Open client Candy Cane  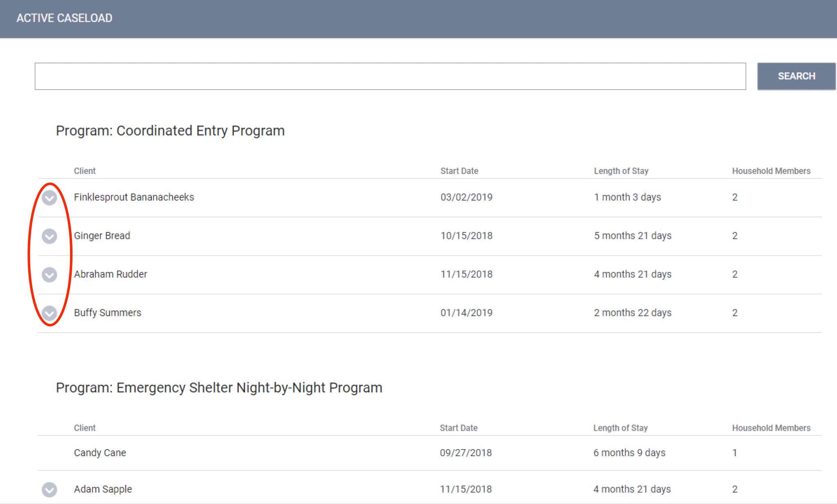[100, 453]
